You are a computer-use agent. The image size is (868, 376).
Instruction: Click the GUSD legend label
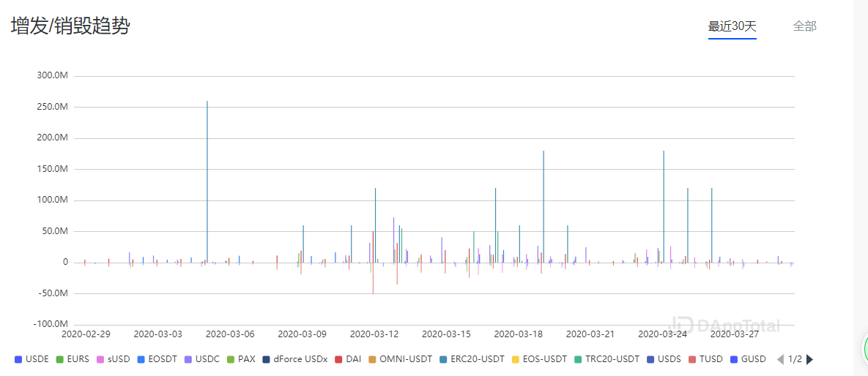click(x=754, y=359)
